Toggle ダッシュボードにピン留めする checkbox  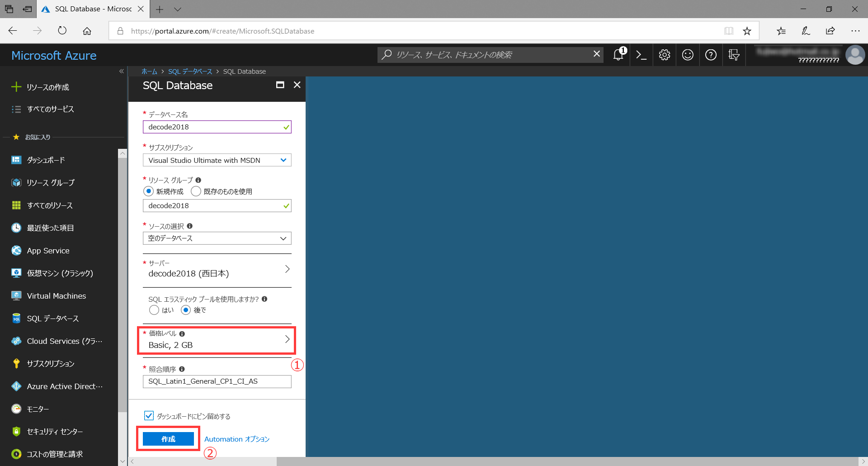point(149,415)
